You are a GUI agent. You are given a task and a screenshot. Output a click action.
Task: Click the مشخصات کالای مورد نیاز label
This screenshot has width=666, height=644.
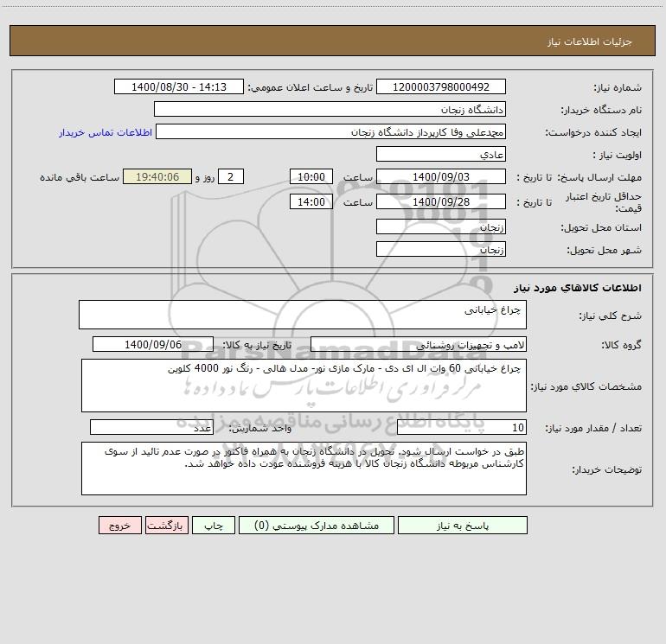586,386
